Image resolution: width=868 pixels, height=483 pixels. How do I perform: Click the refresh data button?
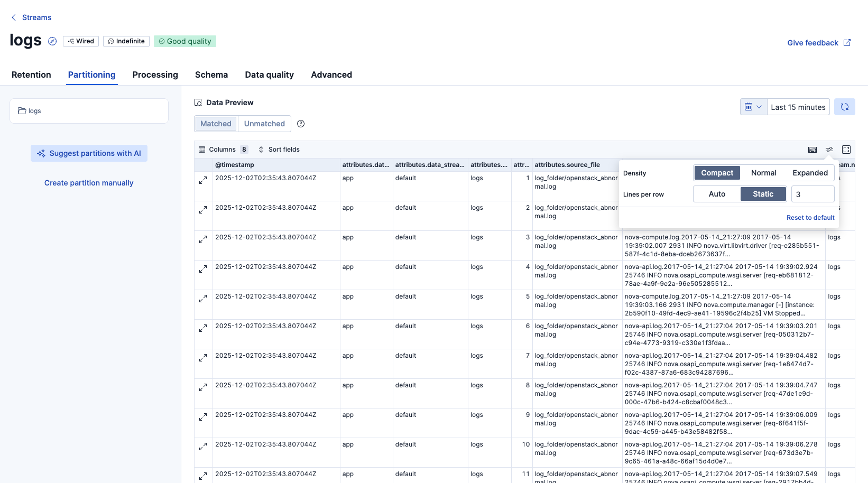coord(845,107)
